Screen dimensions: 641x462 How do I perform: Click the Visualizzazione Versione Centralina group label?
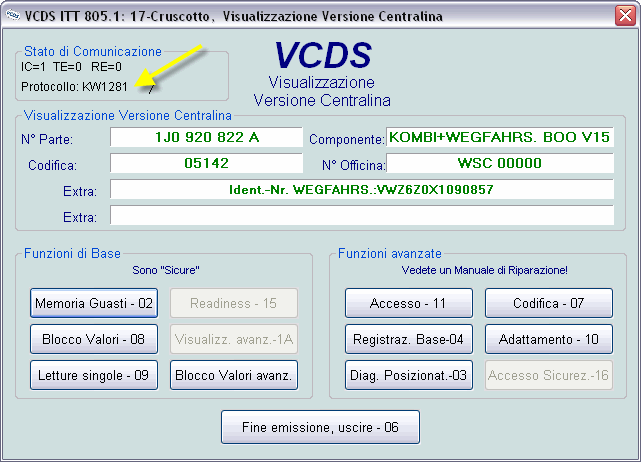128,115
